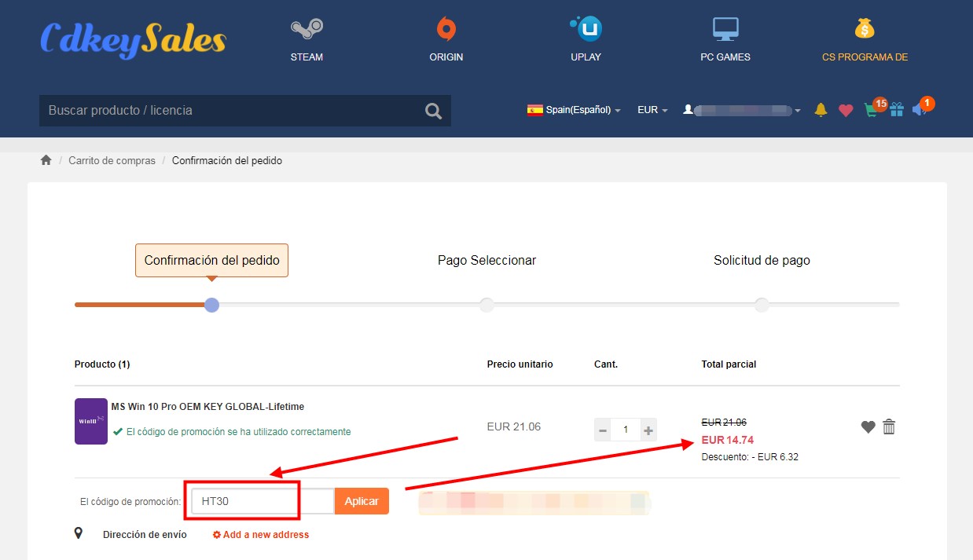Open the PC Games monitor icon

click(x=725, y=29)
